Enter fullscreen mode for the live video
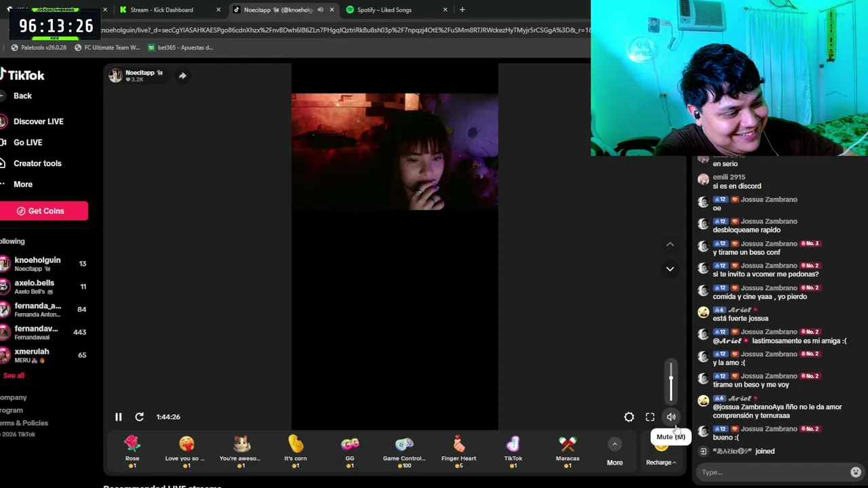Viewport: 868px width, 488px height. [650, 417]
